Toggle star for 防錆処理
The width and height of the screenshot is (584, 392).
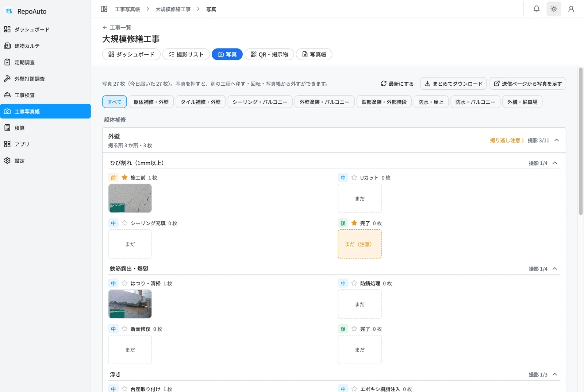pyautogui.click(x=354, y=283)
